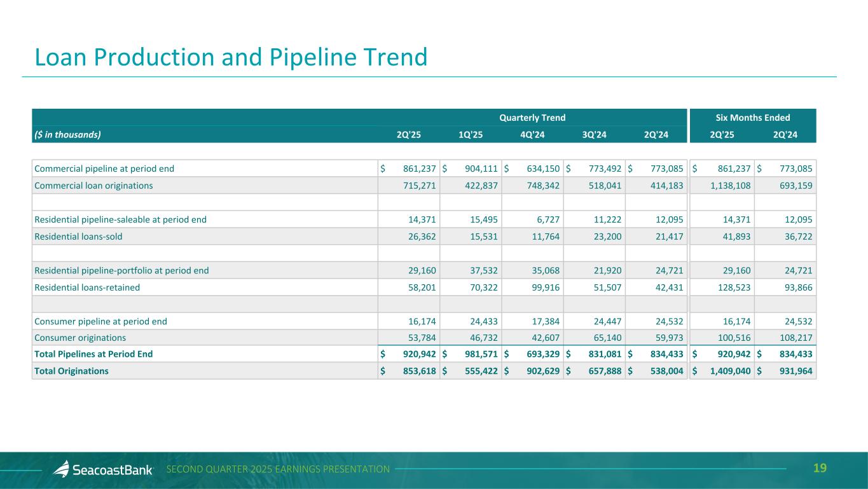The image size is (868, 489).
Task: Click the Loan Production and Pipeline Trend title
Action: (231, 57)
